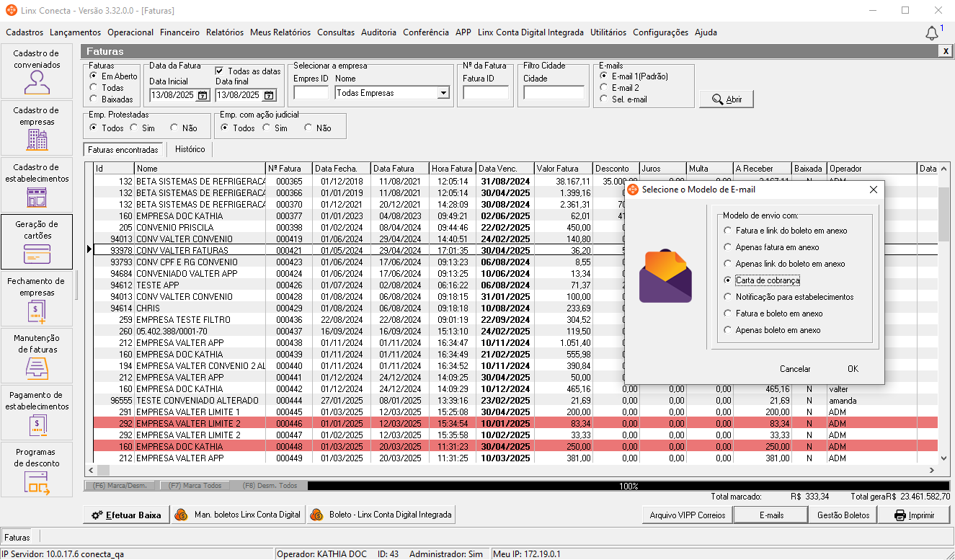Expand the Todas Empresas dropdown
Screen dimensions: 955x560
443,93
